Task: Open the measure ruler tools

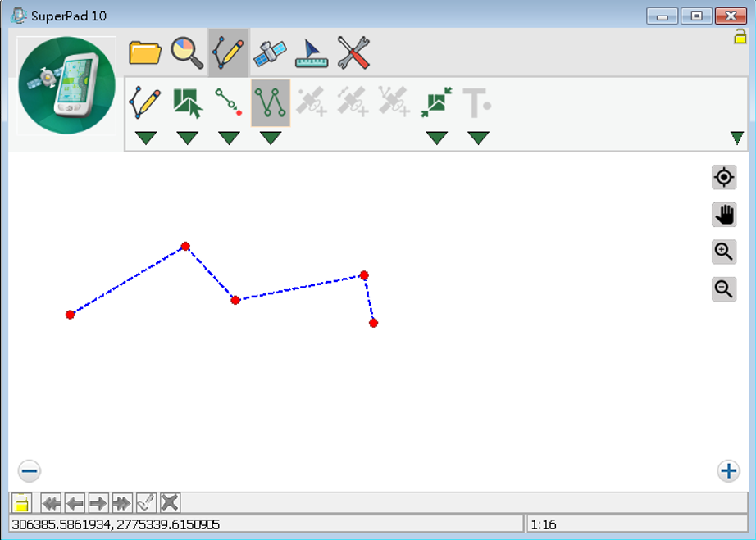Action: (312, 53)
